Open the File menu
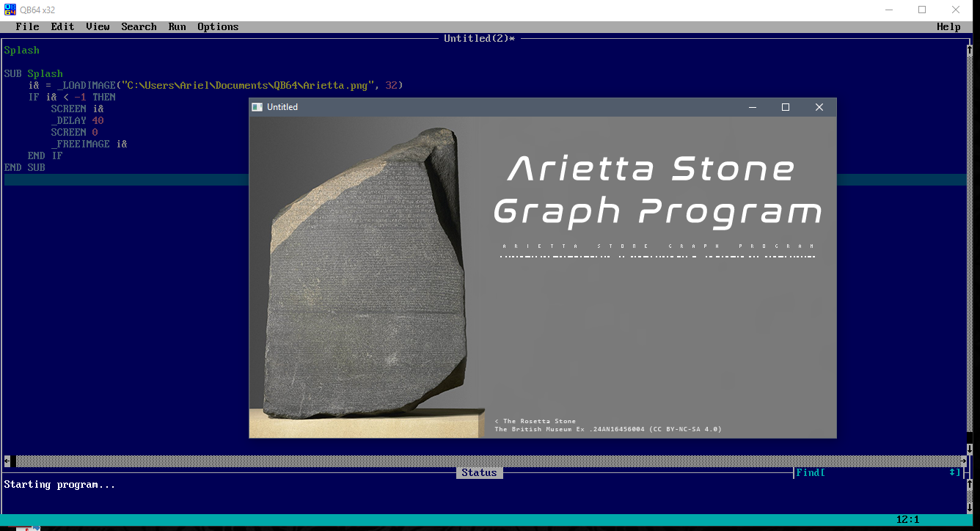 coord(27,26)
